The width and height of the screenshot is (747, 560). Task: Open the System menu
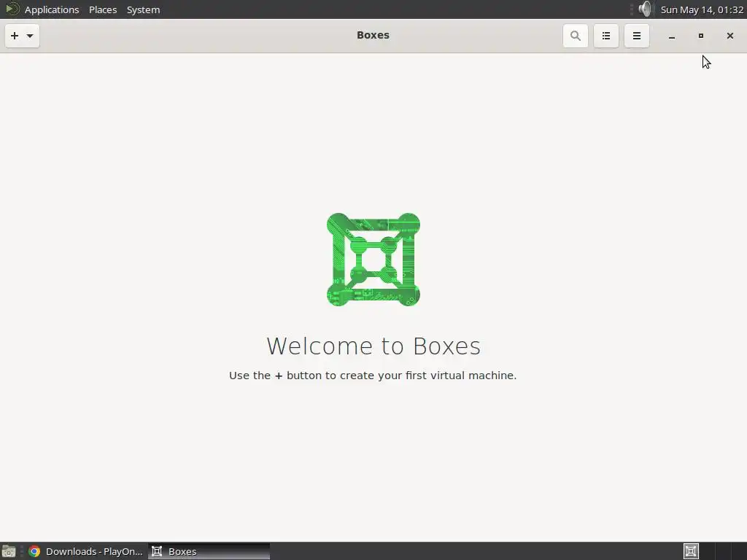143,9
